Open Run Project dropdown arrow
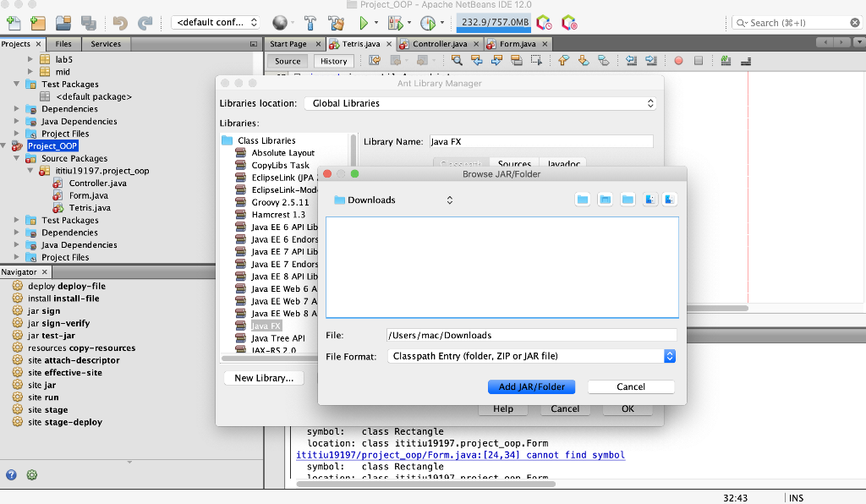The image size is (866, 504). pyautogui.click(x=376, y=23)
